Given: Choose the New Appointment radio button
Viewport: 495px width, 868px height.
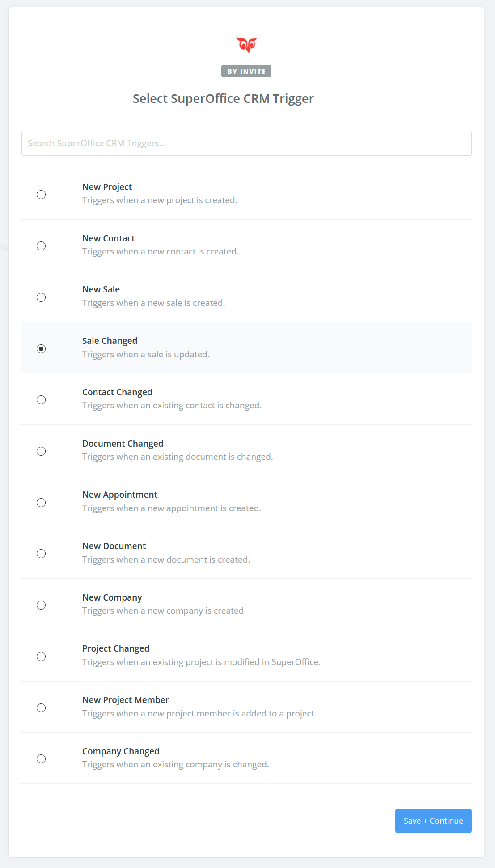Looking at the screenshot, I should (x=41, y=503).
